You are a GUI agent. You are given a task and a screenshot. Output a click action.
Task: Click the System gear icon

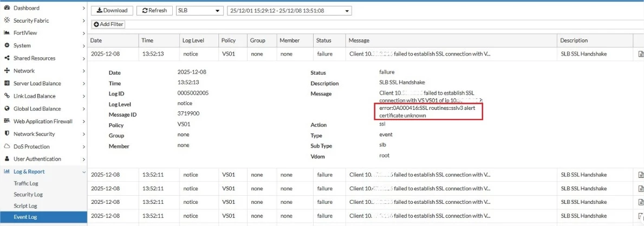point(6,45)
